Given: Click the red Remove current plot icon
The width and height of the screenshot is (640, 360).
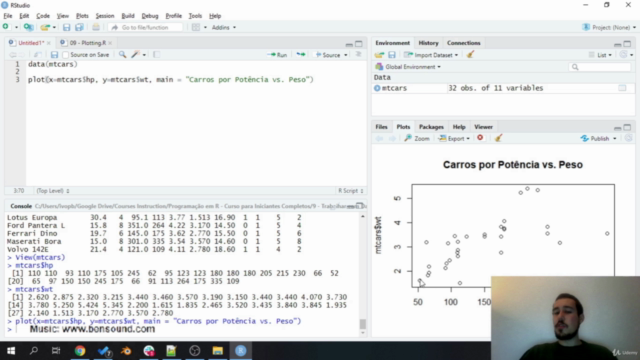Looking at the screenshot, I should pyautogui.click(x=480, y=138).
